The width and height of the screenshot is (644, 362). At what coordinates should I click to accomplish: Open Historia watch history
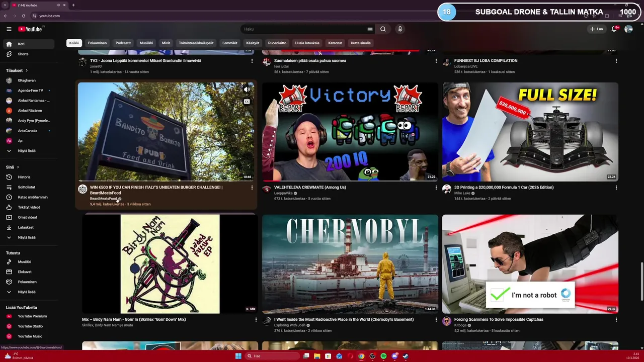29,177
